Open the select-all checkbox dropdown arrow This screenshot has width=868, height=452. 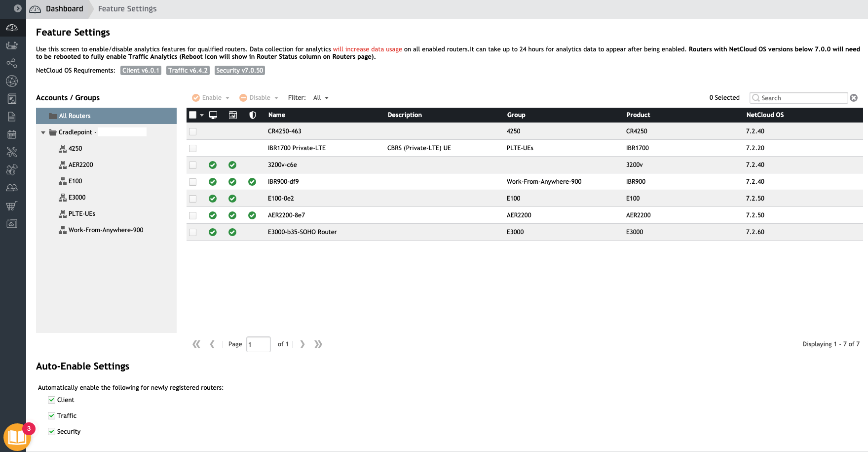pos(202,115)
